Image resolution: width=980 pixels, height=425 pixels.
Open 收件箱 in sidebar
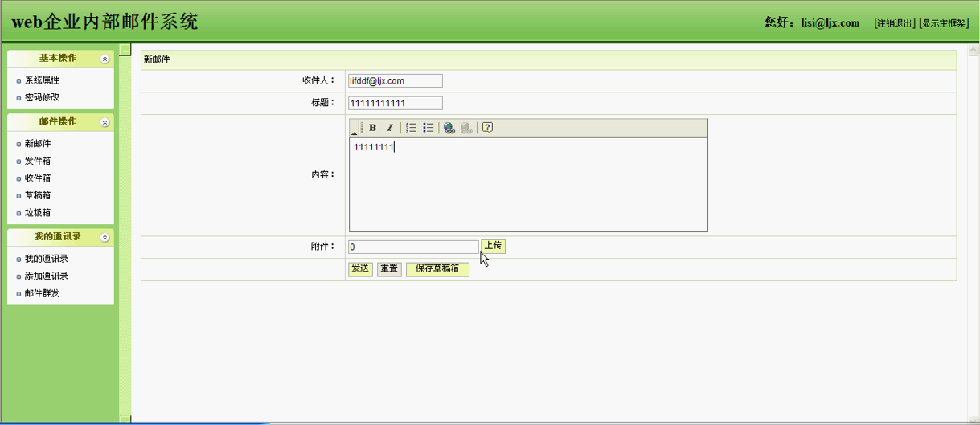pos(38,178)
